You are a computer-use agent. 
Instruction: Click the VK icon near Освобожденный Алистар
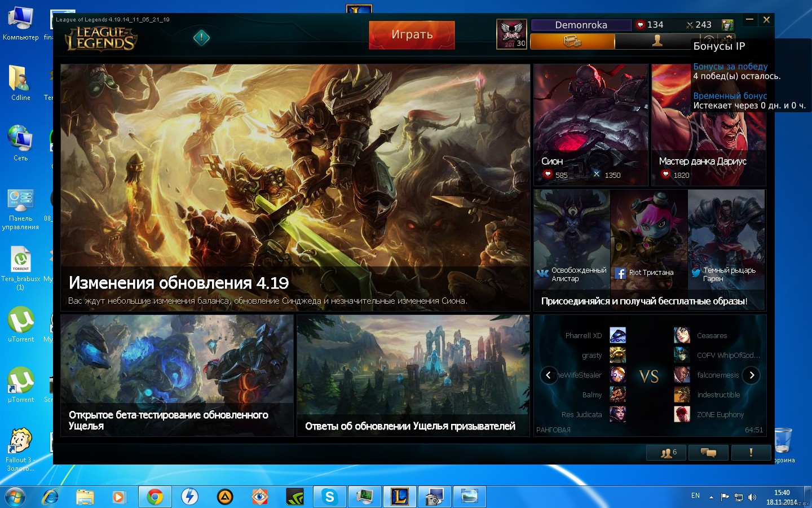[x=542, y=274]
